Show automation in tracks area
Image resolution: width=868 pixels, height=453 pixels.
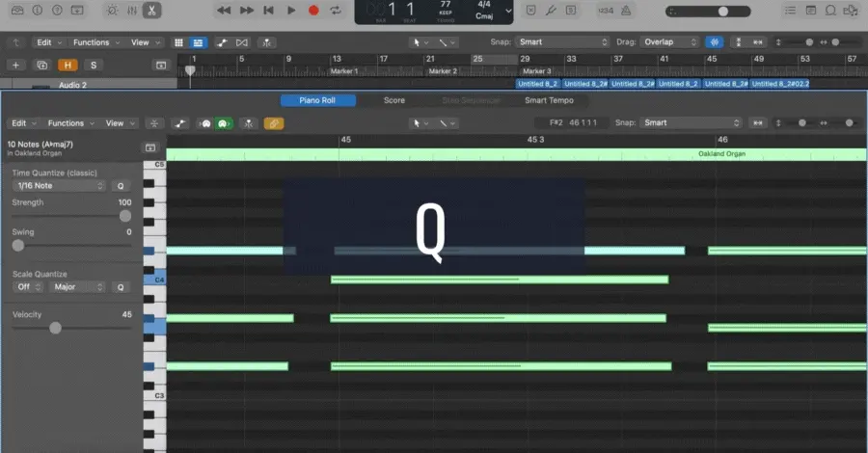pyautogui.click(x=222, y=42)
